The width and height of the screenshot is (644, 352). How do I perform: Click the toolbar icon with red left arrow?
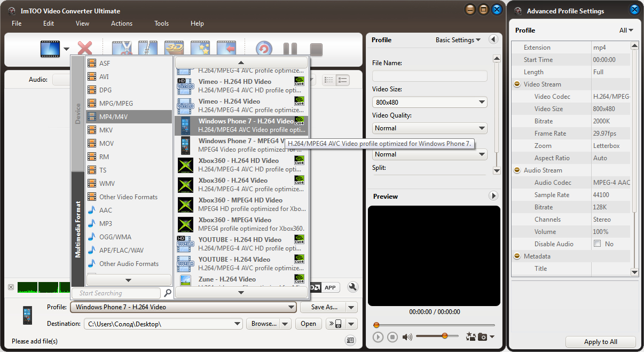pos(226,49)
